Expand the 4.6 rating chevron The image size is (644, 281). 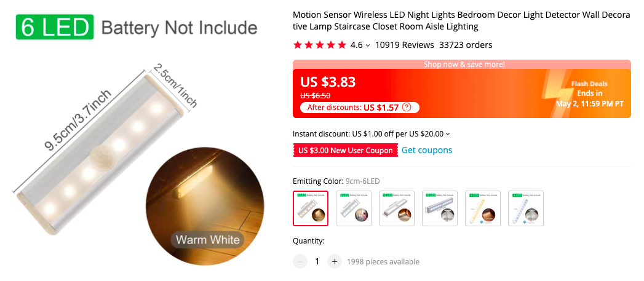point(368,45)
